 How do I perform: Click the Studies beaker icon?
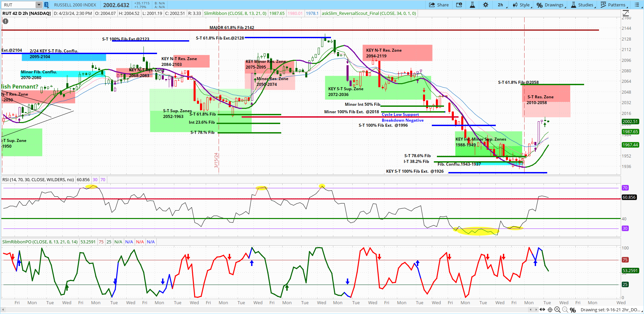point(573,5)
